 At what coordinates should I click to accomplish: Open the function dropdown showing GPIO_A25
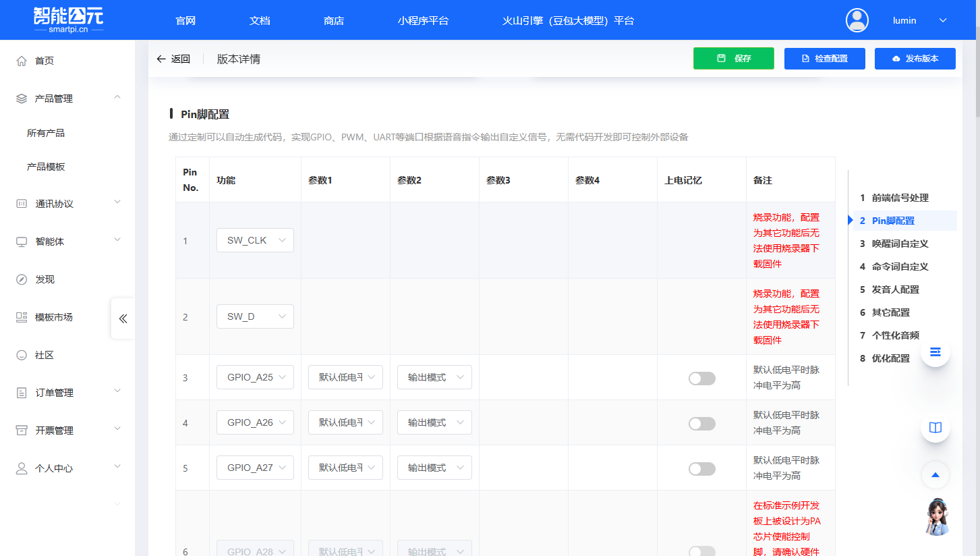click(255, 377)
